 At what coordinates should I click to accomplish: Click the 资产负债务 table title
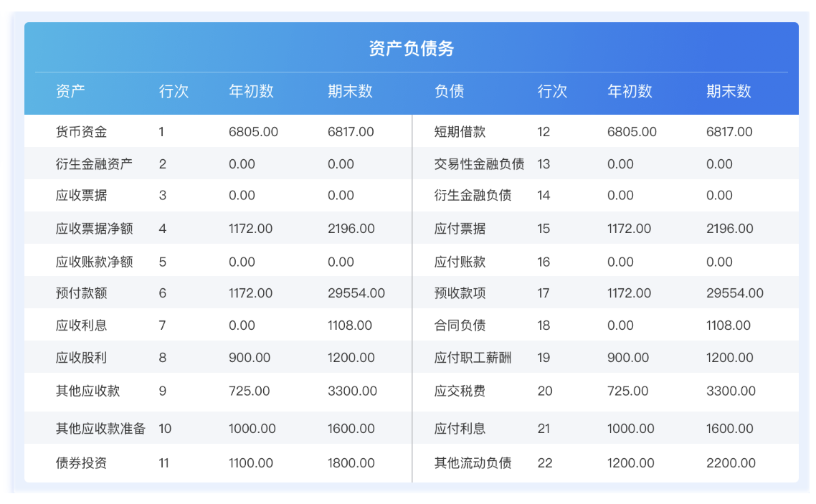pyautogui.click(x=411, y=48)
